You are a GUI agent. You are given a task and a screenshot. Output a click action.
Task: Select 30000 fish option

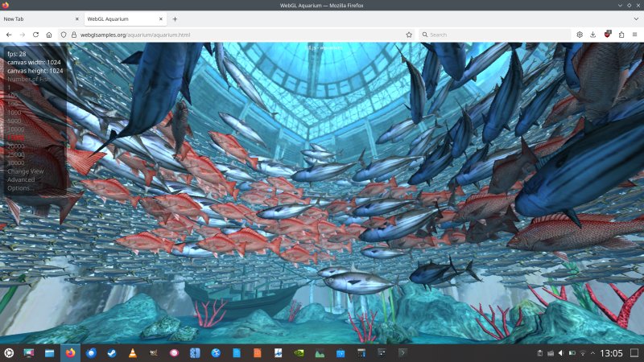[x=16, y=162]
